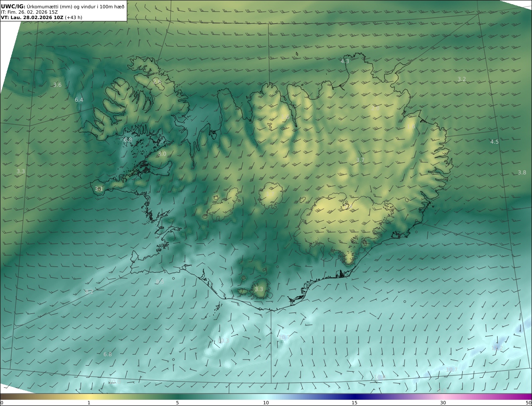Click the '4.5' value label on map
Viewport: 532px width, 406px height.
click(494, 142)
